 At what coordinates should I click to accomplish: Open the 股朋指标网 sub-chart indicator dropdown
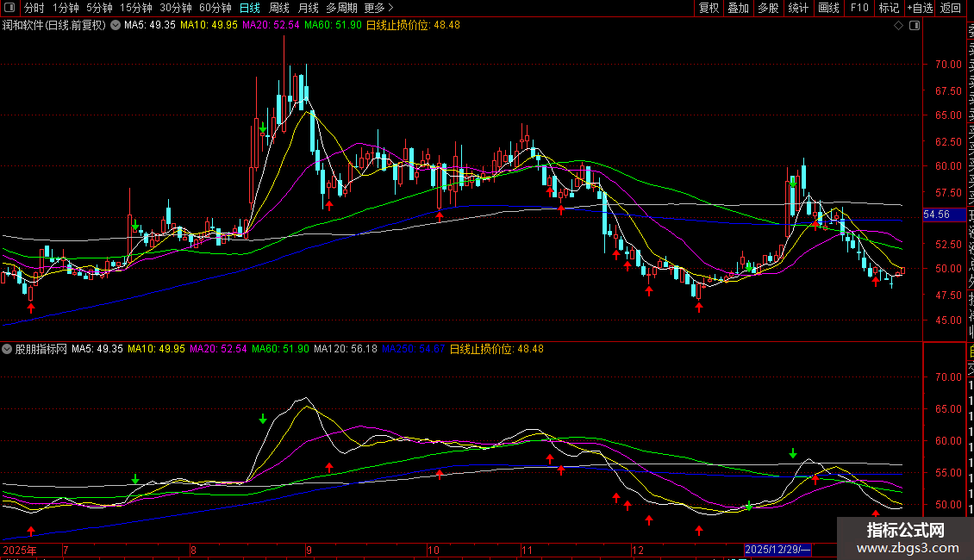coord(7,350)
